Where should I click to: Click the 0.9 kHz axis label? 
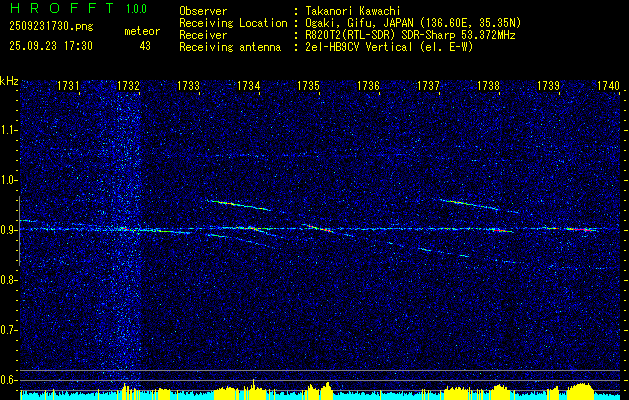point(9,230)
